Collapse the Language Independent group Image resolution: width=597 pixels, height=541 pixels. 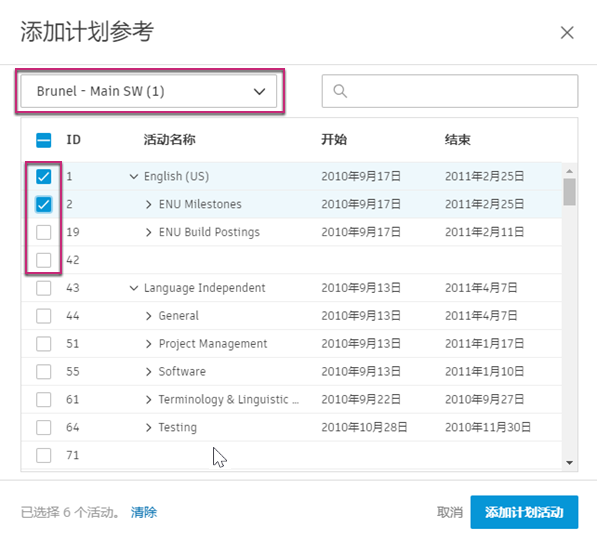pos(134,288)
